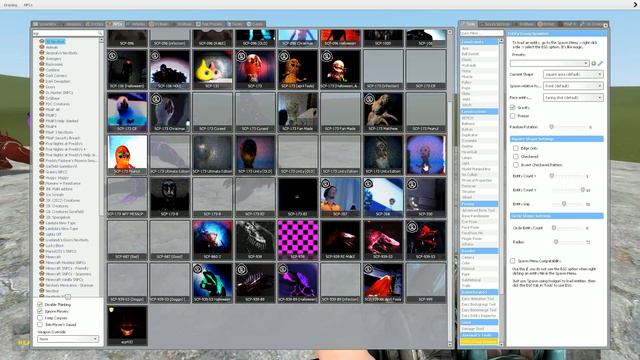Select the SCP-173 Christmas NPC thumbnail
The image size is (640, 360).
click(170, 112)
